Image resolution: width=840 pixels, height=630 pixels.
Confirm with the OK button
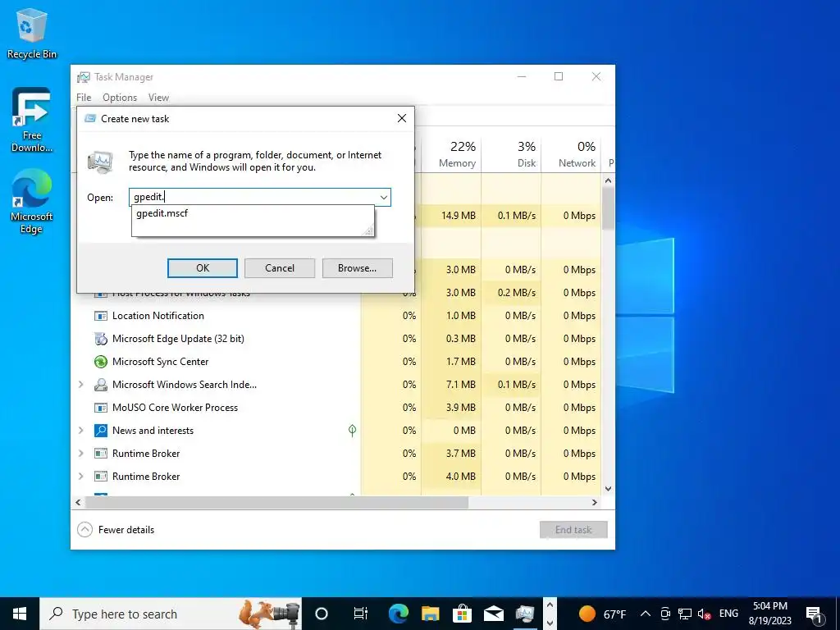[203, 268]
